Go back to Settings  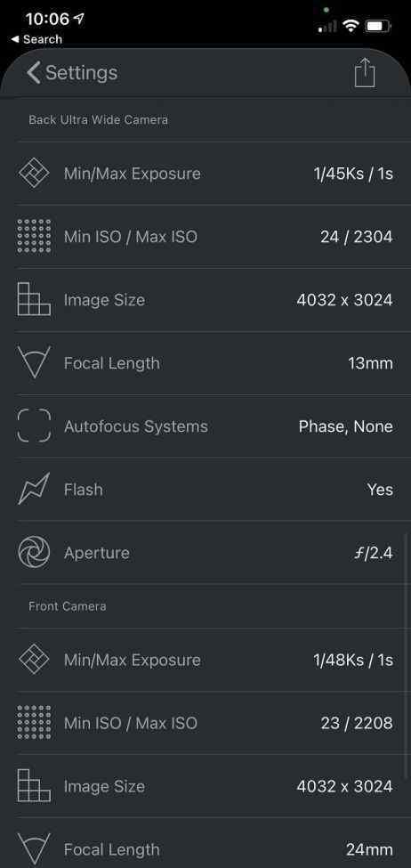(72, 73)
